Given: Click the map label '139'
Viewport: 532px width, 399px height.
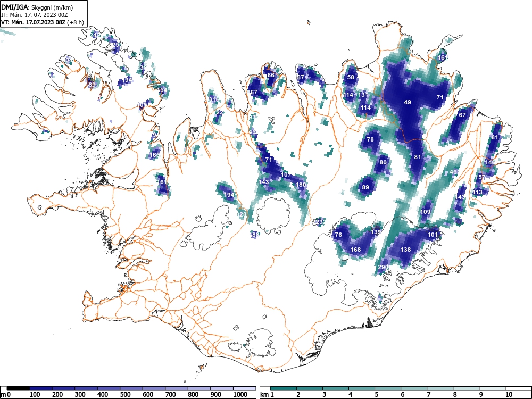Looking at the screenshot, I should coord(376,232).
